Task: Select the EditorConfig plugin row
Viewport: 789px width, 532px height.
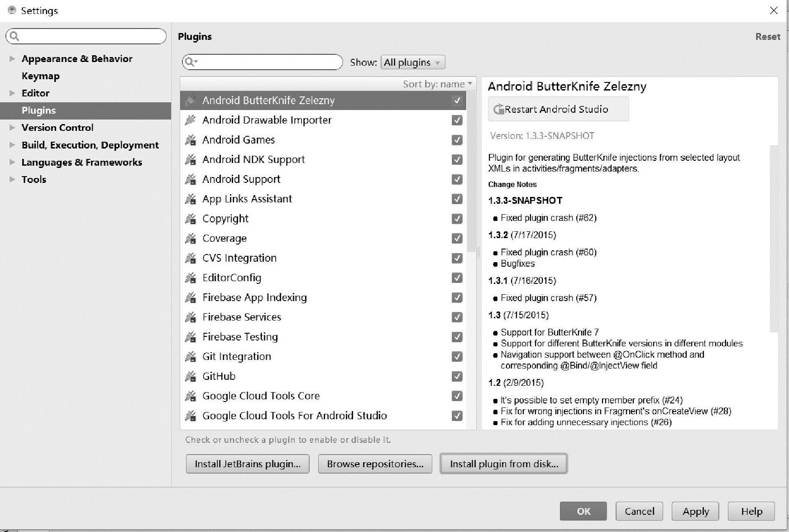Action: click(323, 278)
